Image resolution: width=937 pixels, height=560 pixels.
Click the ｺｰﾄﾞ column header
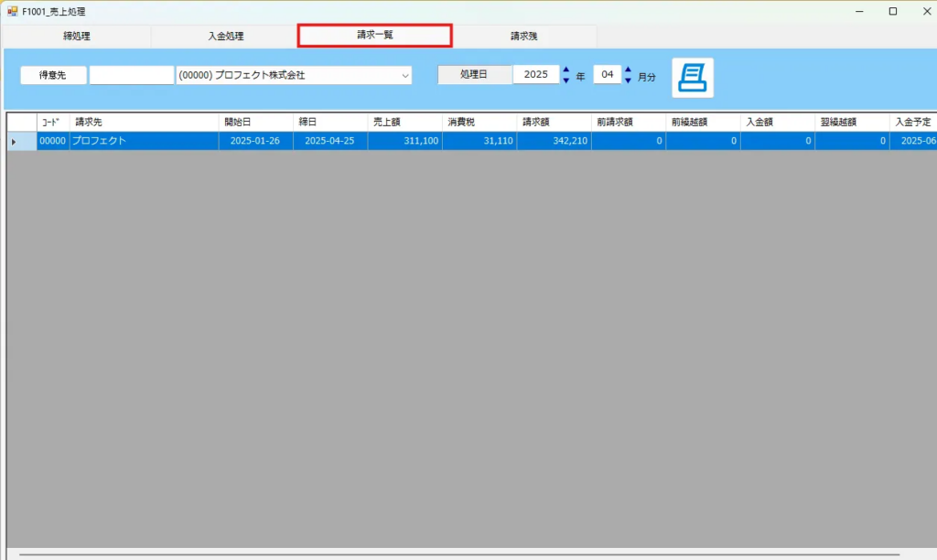point(53,122)
